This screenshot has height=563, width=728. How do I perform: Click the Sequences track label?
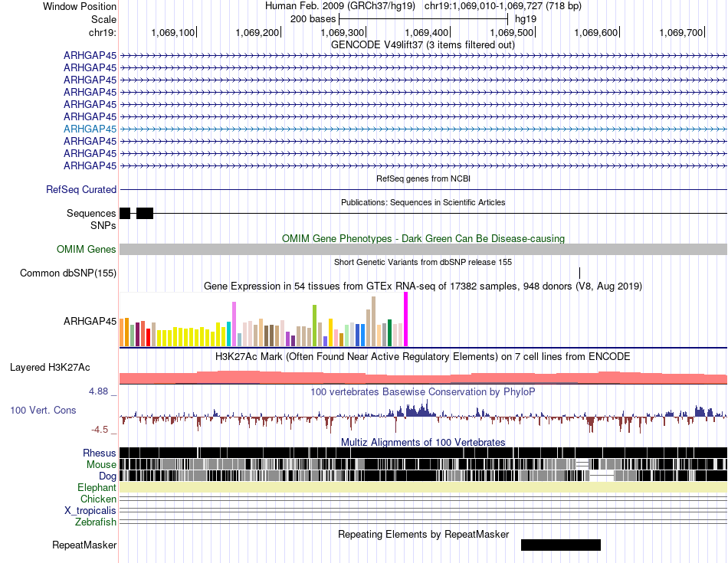(91, 214)
